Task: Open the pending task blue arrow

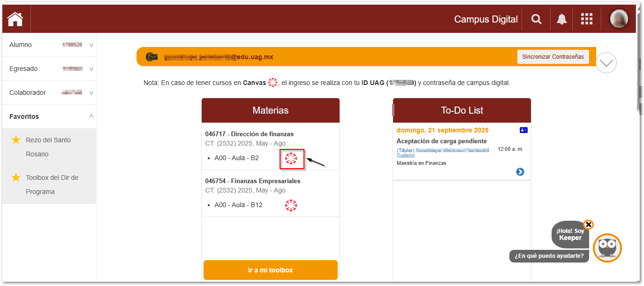Action: [520, 172]
